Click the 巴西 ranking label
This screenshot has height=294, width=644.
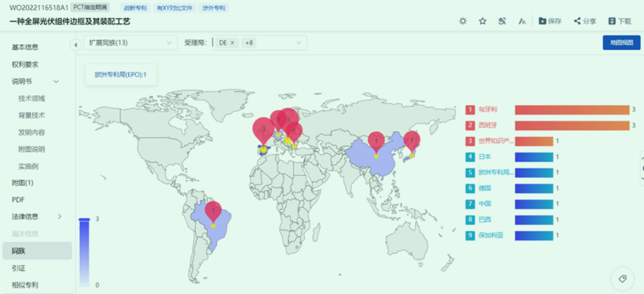click(485, 220)
